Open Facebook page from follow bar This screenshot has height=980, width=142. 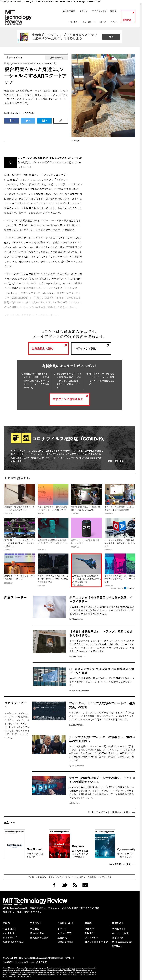(54, 885)
